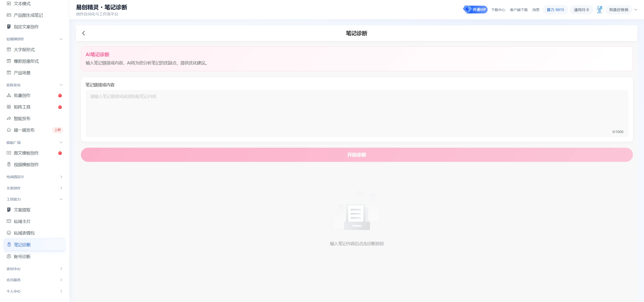The height and width of the screenshot is (302, 644).
Task: Click the 产品图生成笔记 image icon
Action: click(9, 15)
